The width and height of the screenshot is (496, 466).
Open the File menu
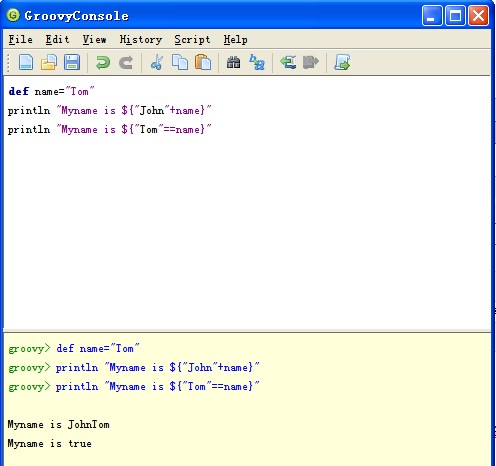[x=20, y=40]
